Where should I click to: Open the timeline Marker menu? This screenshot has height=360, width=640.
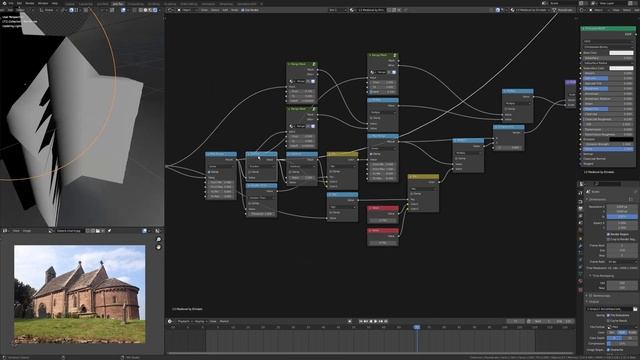tap(224, 321)
